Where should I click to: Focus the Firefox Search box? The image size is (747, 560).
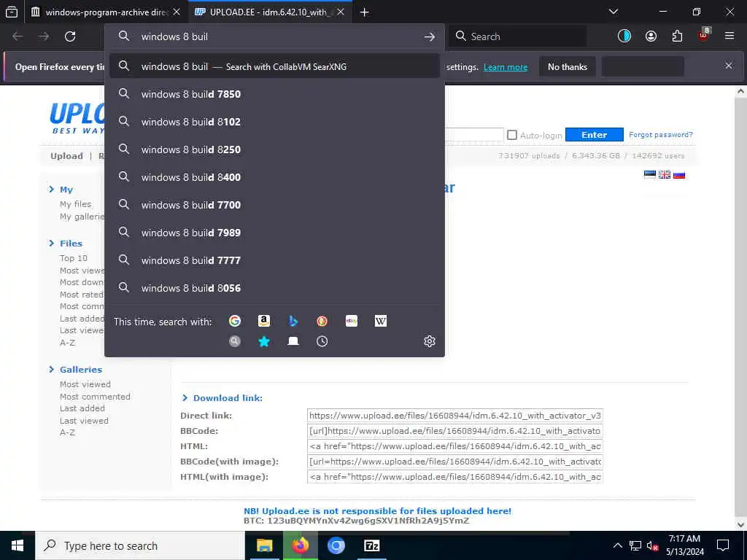pyautogui.click(x=517, y=36)
